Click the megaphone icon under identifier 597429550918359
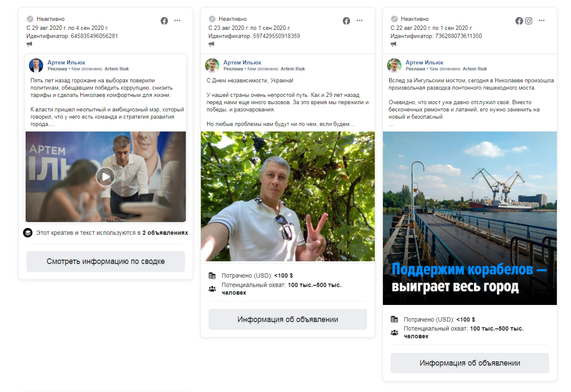This screenshot has height=392, width=571. click(212, 44)
